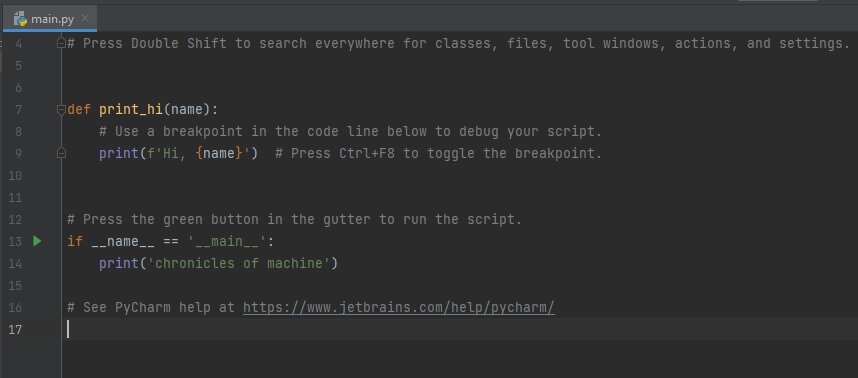Collapse the print_hi function fold marker
858x378 pixels.
[61, 109]
